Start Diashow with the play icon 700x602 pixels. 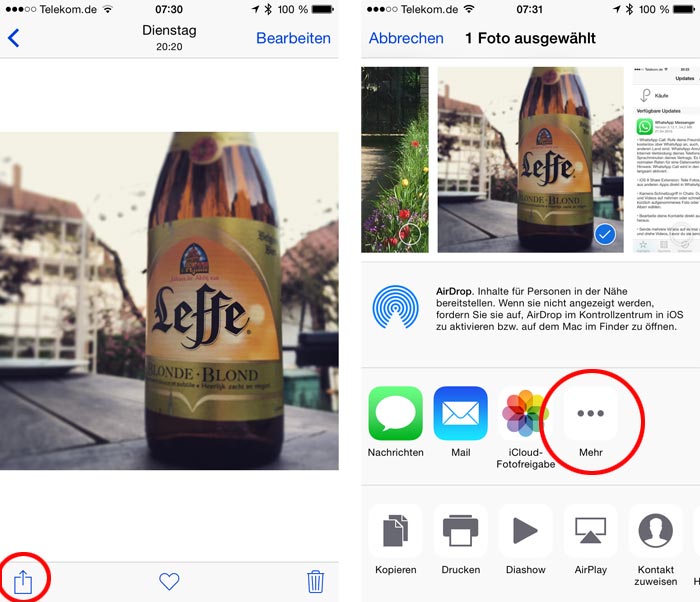tap(525, 531)
